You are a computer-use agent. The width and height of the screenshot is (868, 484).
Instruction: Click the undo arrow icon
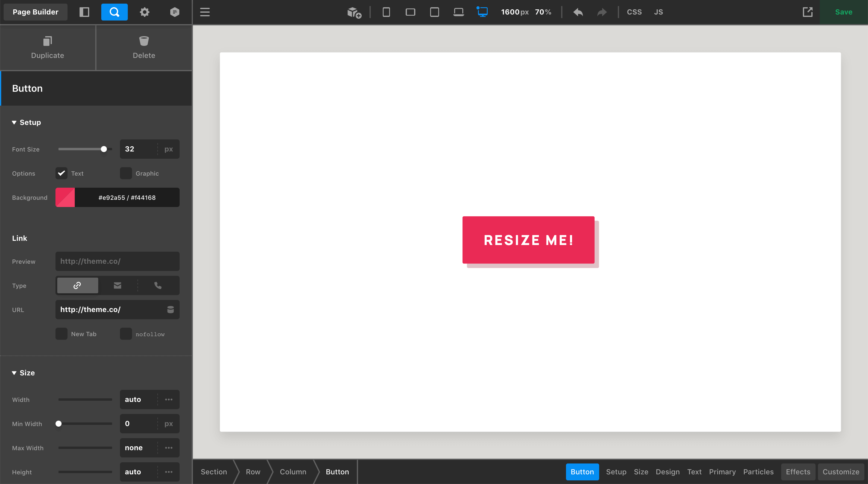pos(577,11)
